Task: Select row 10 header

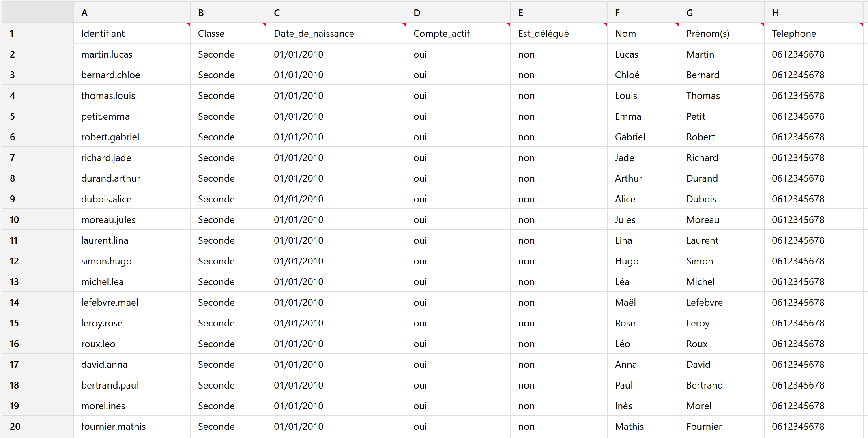Action: point(38,219)
